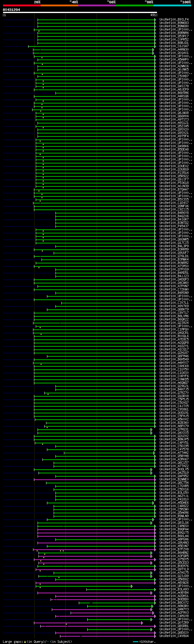Select label UniRef100_A8PX79

(x=174, y=426)
